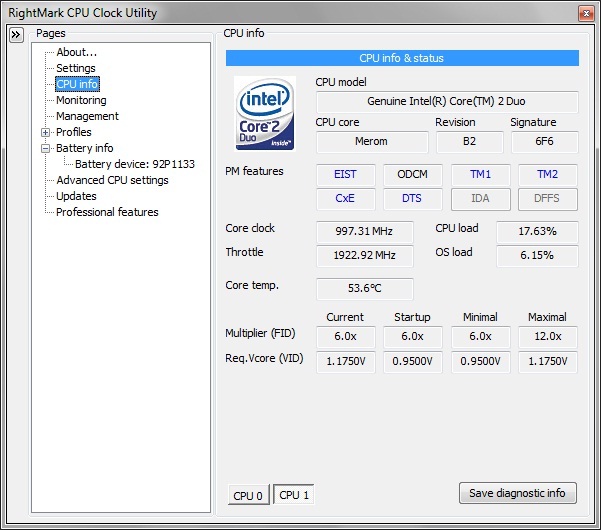Click the Maximal multiplier 12.0x value

(547, 337)
